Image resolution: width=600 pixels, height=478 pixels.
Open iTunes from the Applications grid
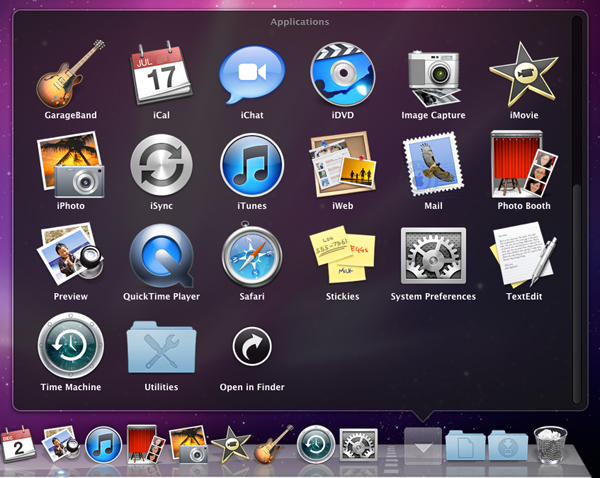click(x=252, y=165)
